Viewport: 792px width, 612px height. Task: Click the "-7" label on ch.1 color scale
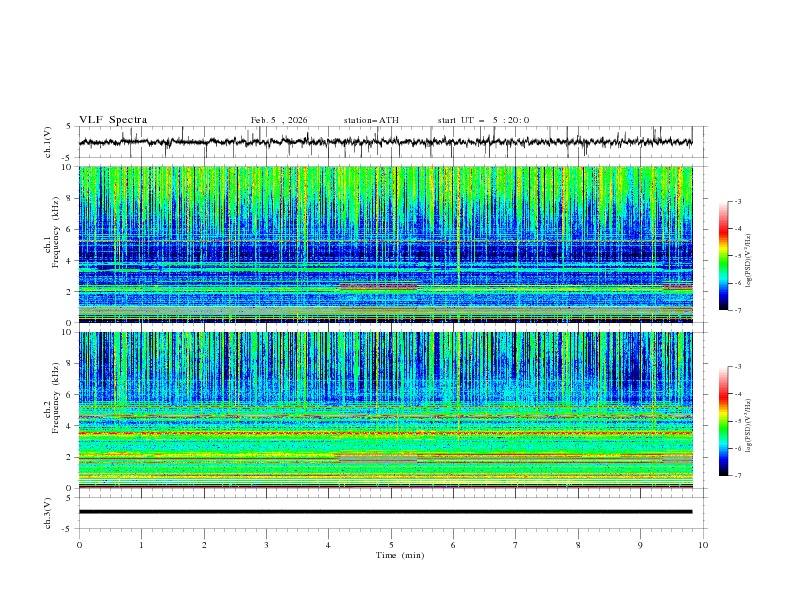pos(738,310)
